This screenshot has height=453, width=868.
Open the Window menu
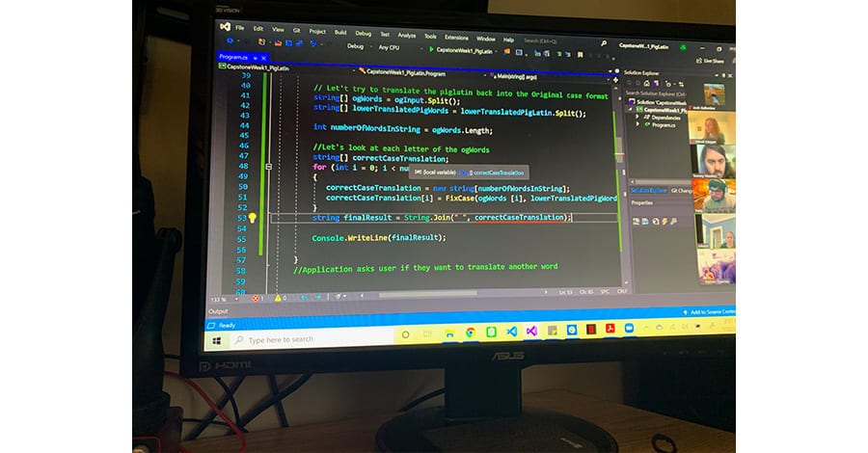click(485, 39)
